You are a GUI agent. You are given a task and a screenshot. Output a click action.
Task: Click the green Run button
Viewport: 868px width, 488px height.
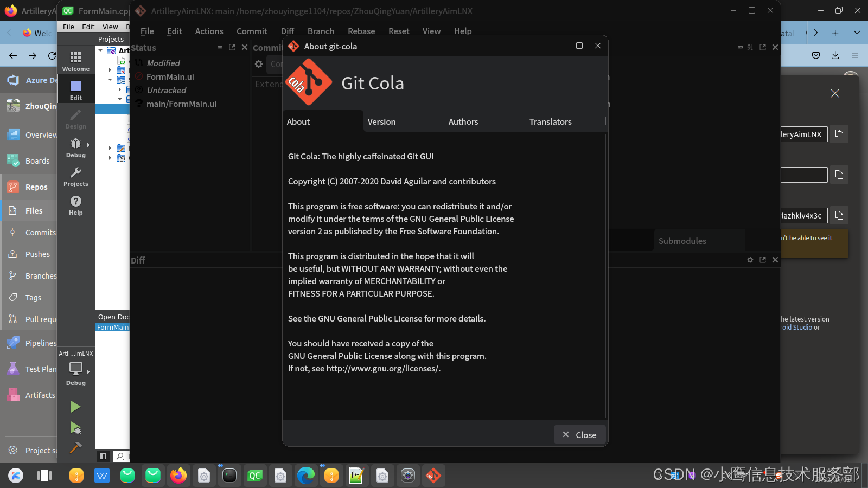click(75, 406)
